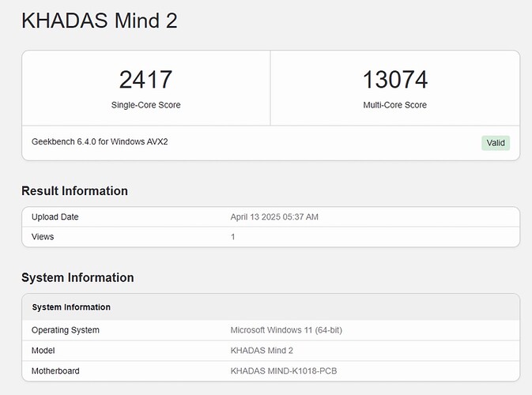Click the Multi-Core Score label
Screen dimensions: 532x395
[394, 105]
